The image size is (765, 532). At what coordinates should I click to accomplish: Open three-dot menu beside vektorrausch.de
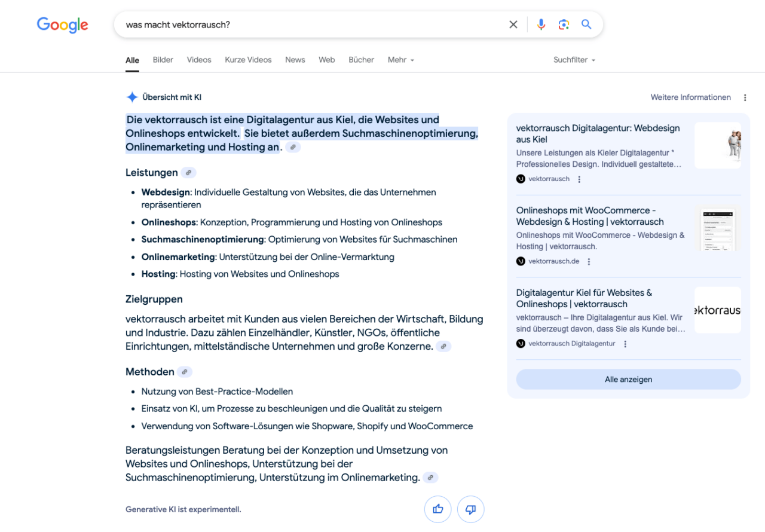(589, 262)
